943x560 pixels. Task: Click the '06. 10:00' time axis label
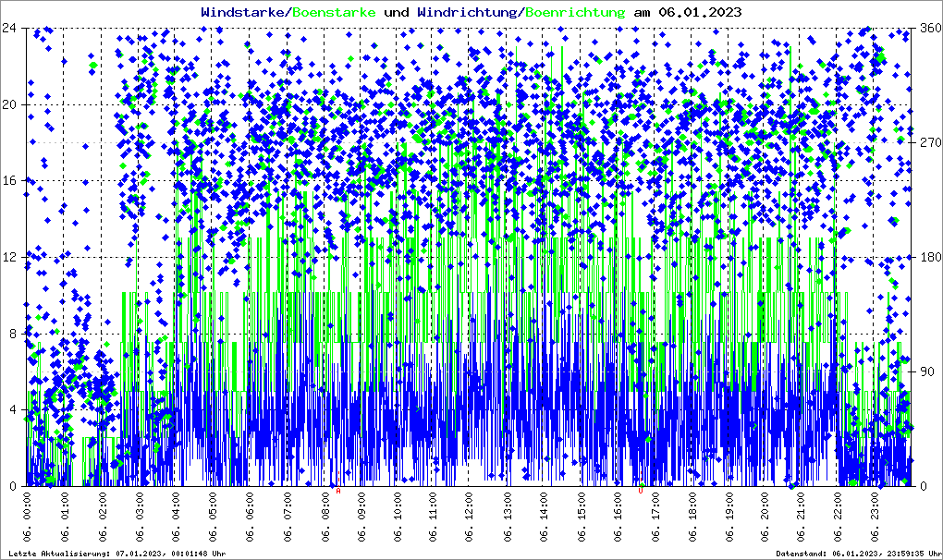[x=398, y=517]
